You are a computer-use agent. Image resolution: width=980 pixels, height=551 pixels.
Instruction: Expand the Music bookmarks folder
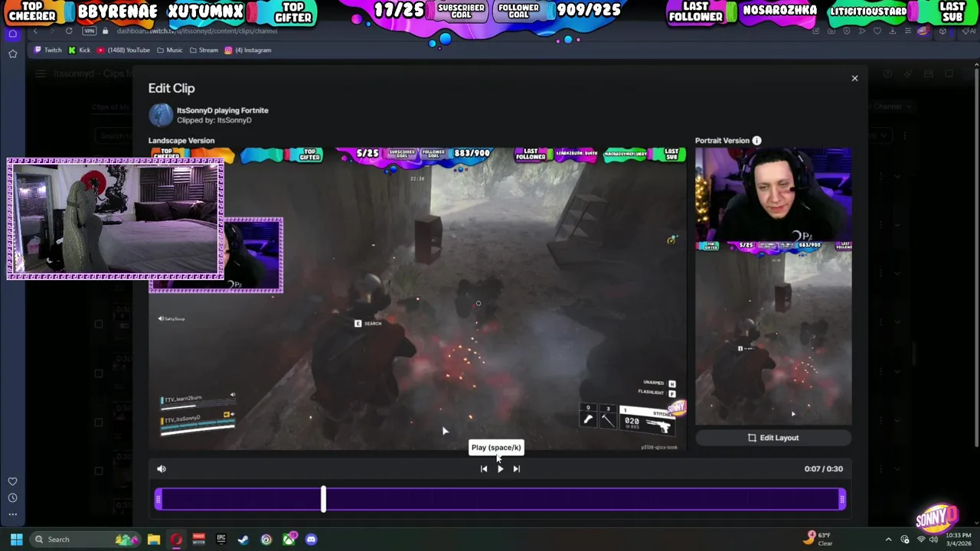click(x=169, y=50)
